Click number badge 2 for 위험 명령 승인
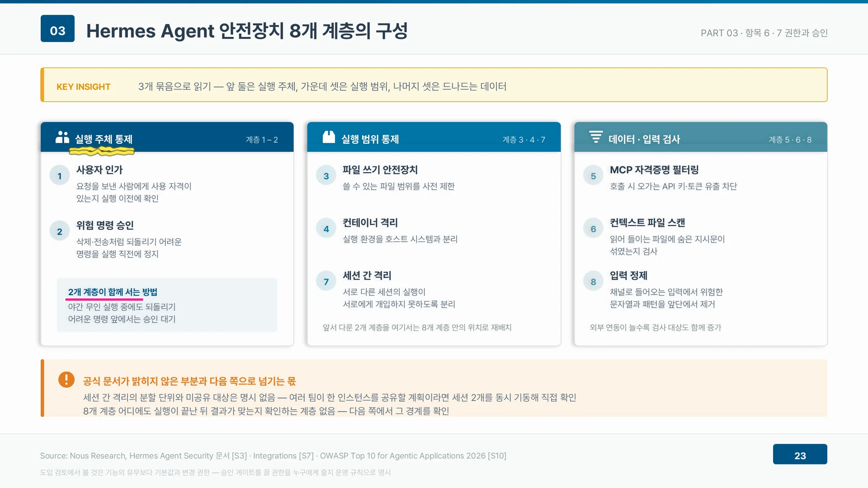 (x=60, y=231)
